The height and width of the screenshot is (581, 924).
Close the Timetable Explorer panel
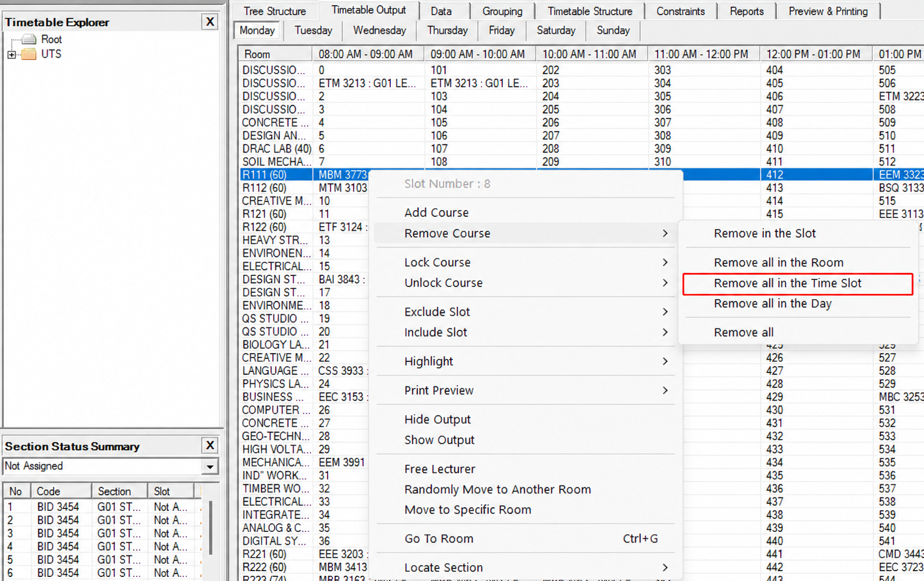(x=210, y=22)
